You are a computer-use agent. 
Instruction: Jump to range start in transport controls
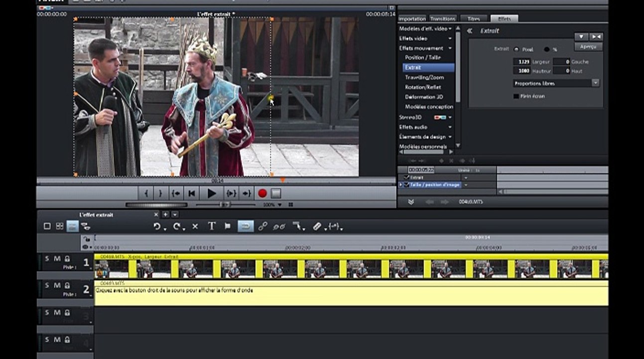(176, 193)
